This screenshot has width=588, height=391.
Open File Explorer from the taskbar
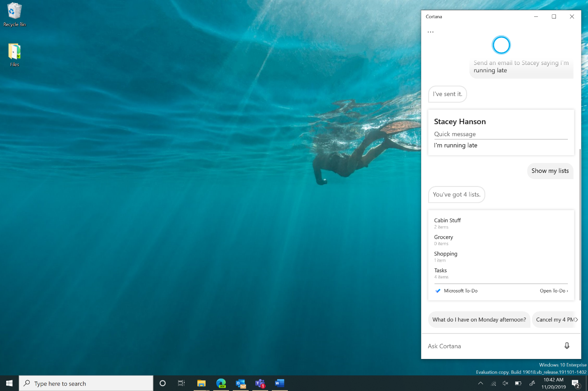(201, 383)
